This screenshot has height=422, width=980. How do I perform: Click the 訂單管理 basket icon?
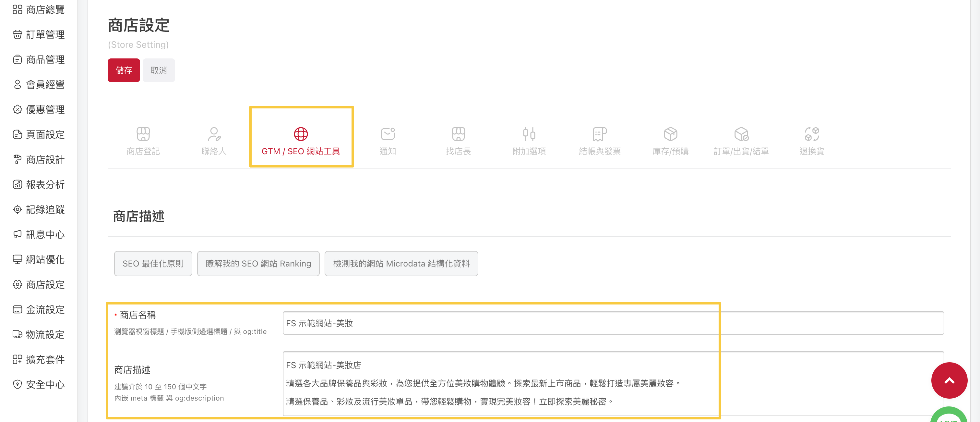pos(18,35)
